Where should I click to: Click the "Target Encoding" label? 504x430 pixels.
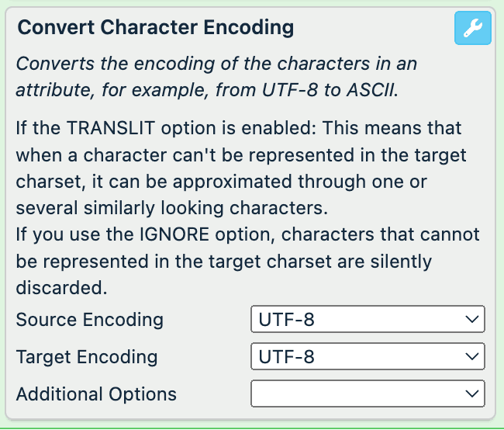87,357
